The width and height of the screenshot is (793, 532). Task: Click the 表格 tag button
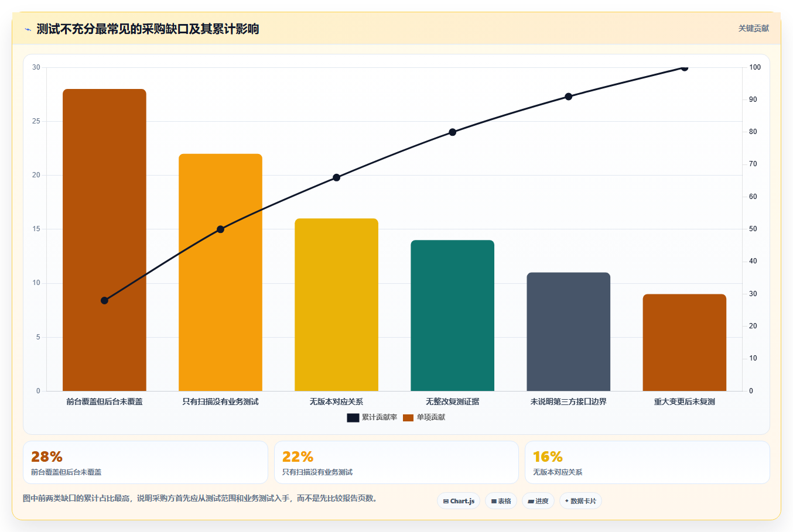point(501,501)
